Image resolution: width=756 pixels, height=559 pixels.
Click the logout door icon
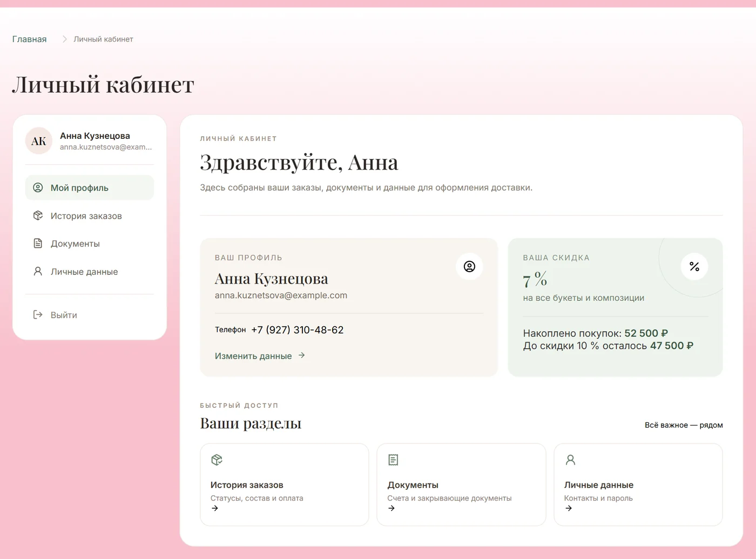38,315
